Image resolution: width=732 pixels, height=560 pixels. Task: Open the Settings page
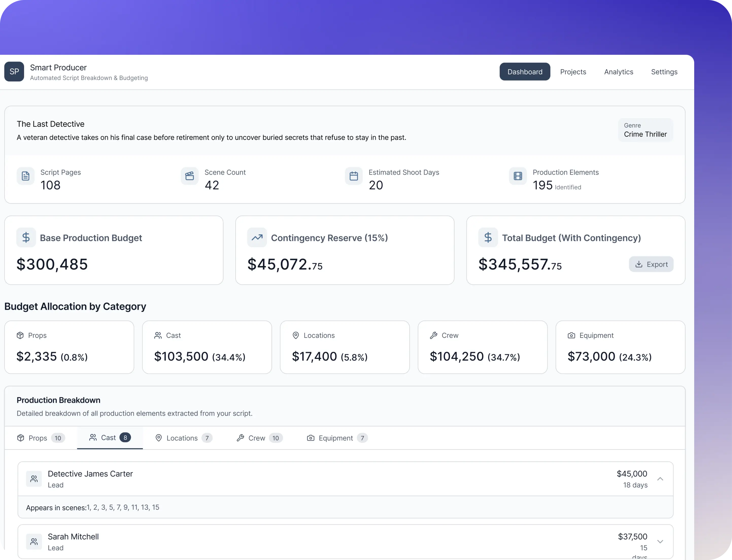(664, 72)
